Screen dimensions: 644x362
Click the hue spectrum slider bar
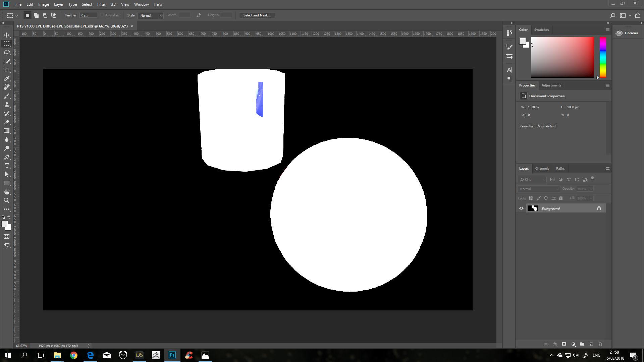[x=603, y=57]
